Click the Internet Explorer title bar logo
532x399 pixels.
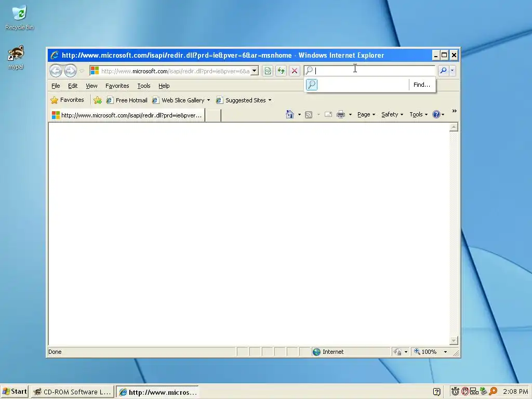(x=54, y=55)
